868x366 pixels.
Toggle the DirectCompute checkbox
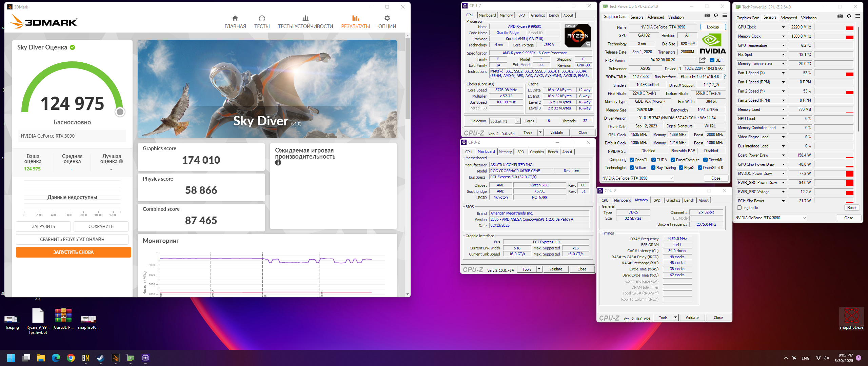click(x=673, y=160)
